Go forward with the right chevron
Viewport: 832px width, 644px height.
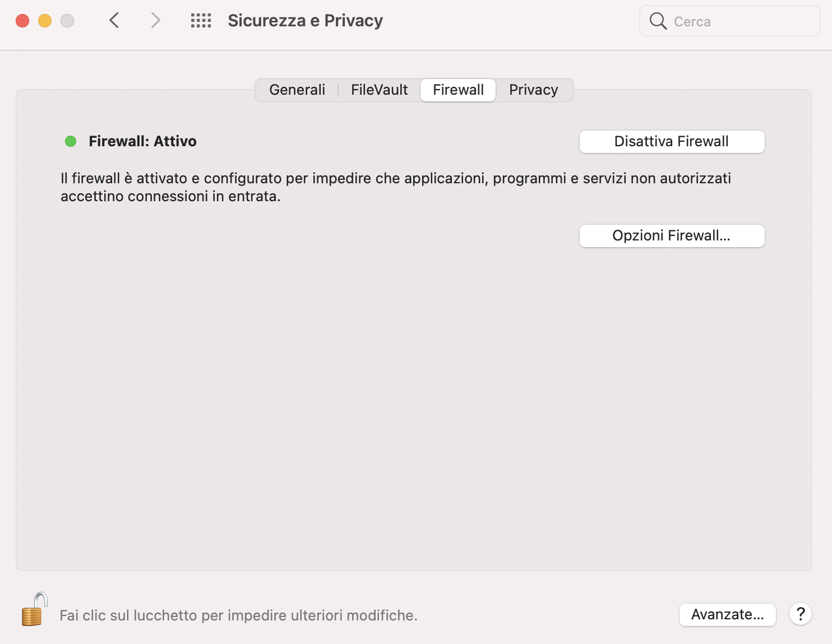tap(155, 21)
